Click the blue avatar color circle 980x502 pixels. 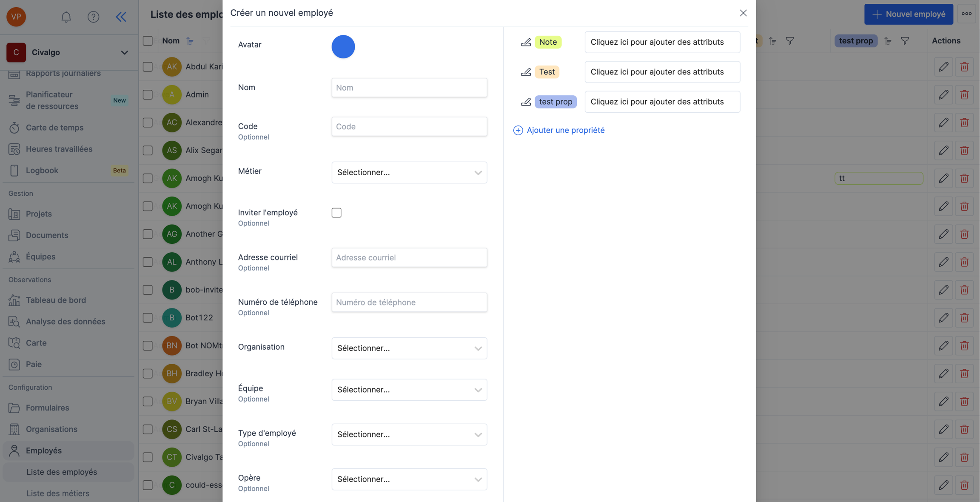tap(343, 46)
